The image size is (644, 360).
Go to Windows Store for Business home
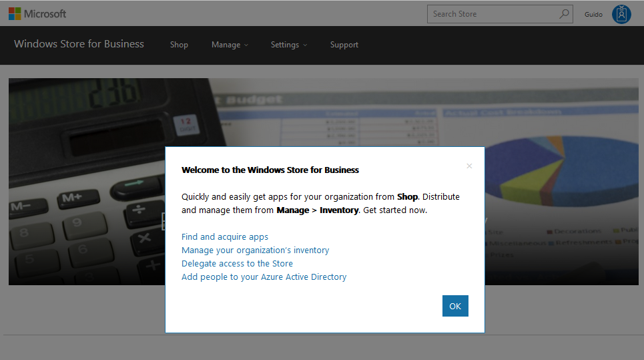tap(79, 44)
